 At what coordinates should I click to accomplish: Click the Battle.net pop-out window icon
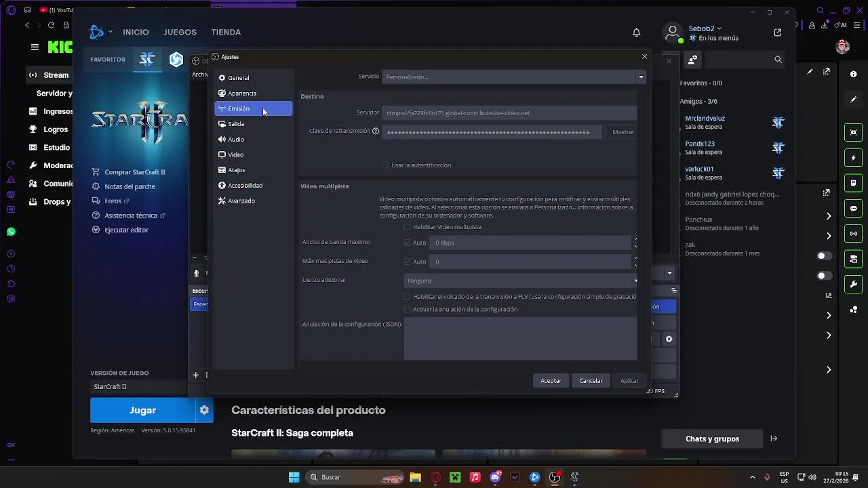[x=777, y=33]
